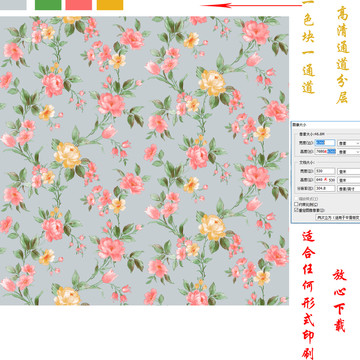Viewport: 360px width, 360px height.
Task: Toggle the Scale Styles checkbox
Action: click(296, 199)
